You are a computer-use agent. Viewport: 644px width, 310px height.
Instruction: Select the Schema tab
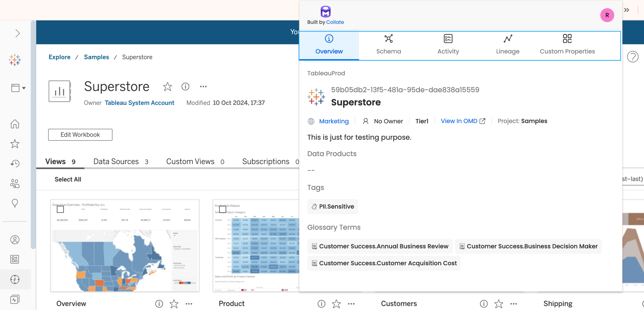coord(389,45)
